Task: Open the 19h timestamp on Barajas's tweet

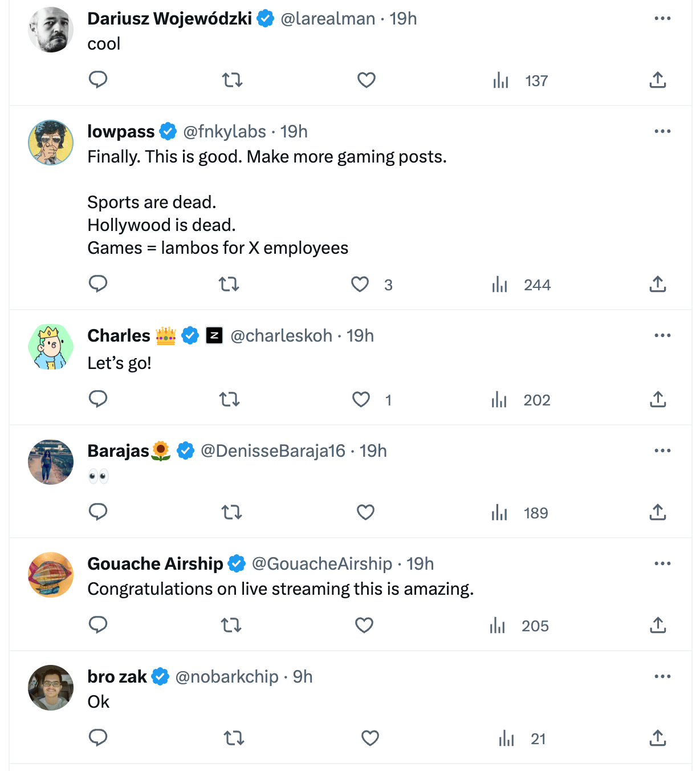Action: pos(373,451)
